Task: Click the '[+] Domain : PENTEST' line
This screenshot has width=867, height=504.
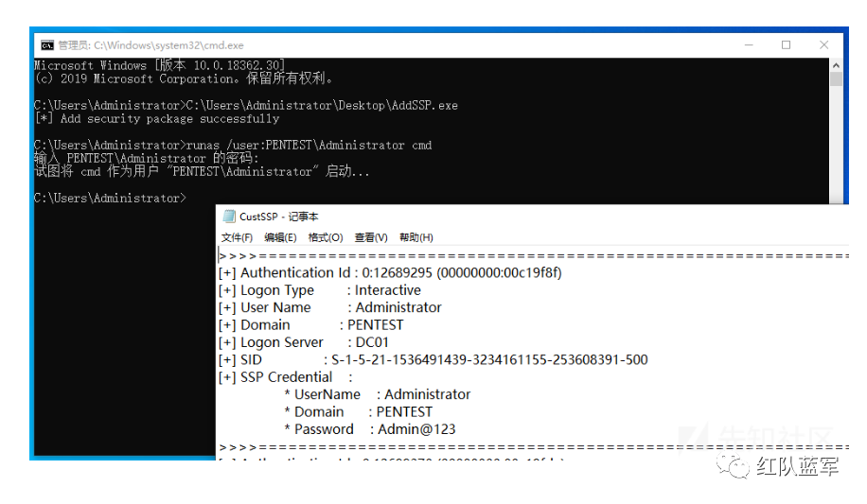Action: (x=310, y=325)
